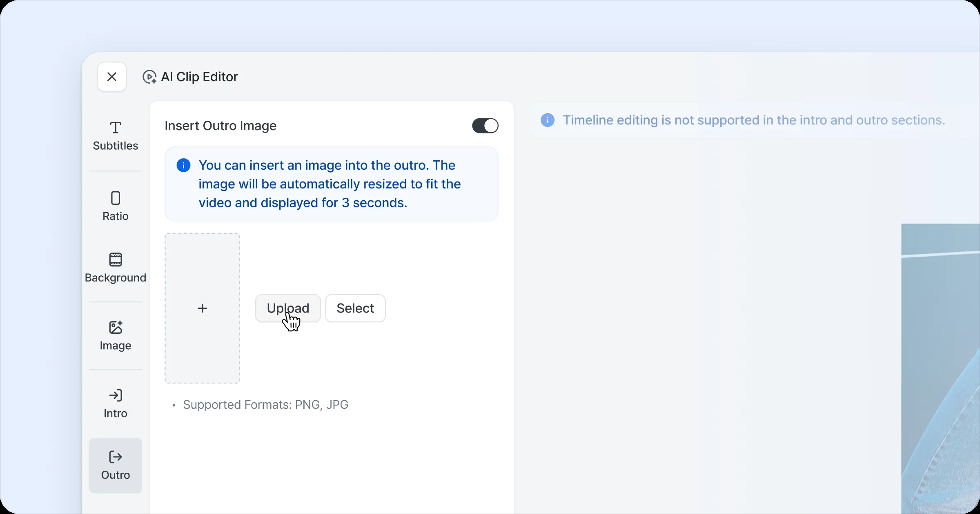Open the Subtitles panel
This screenshot has width=980, height=514.
116,136
